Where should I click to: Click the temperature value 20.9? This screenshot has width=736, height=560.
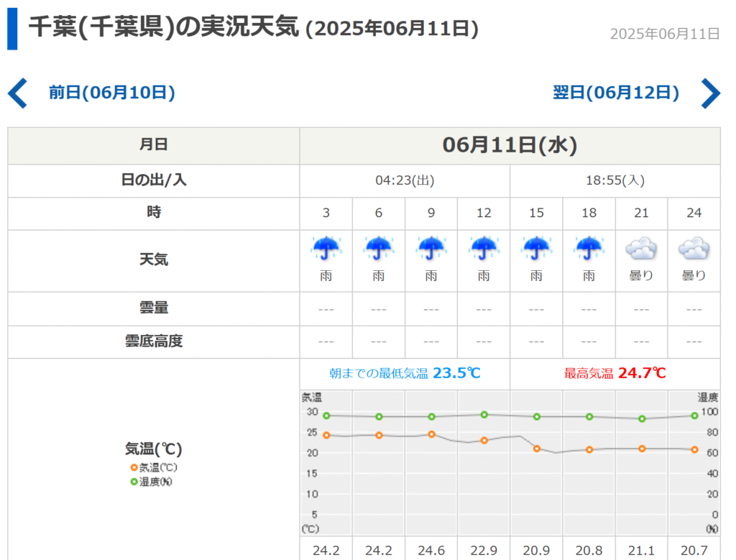point(536,550)
